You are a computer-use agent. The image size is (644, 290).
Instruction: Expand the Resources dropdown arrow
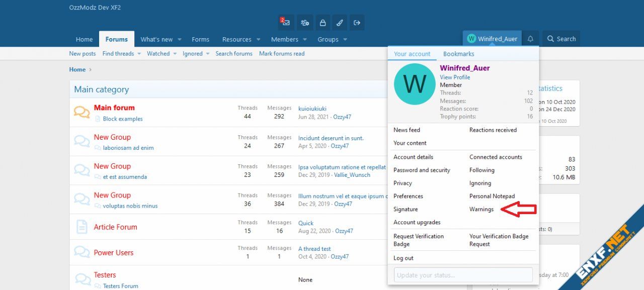[x=258, y=40]
